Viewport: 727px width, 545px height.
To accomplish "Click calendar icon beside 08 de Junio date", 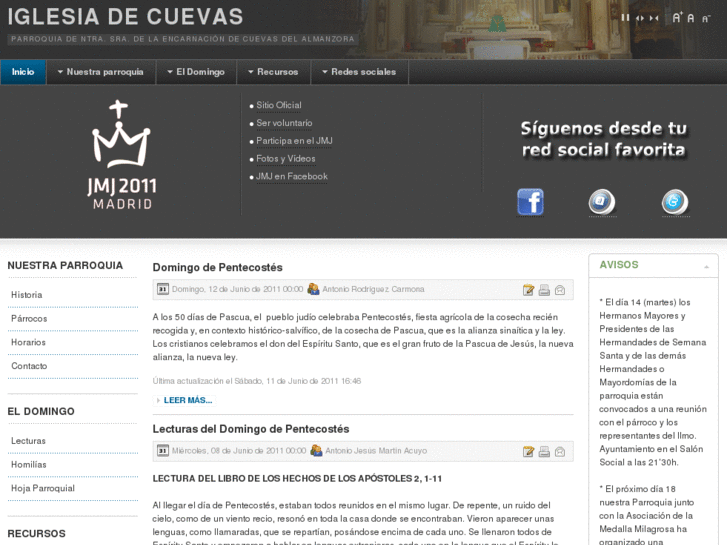I will point(163,450).
